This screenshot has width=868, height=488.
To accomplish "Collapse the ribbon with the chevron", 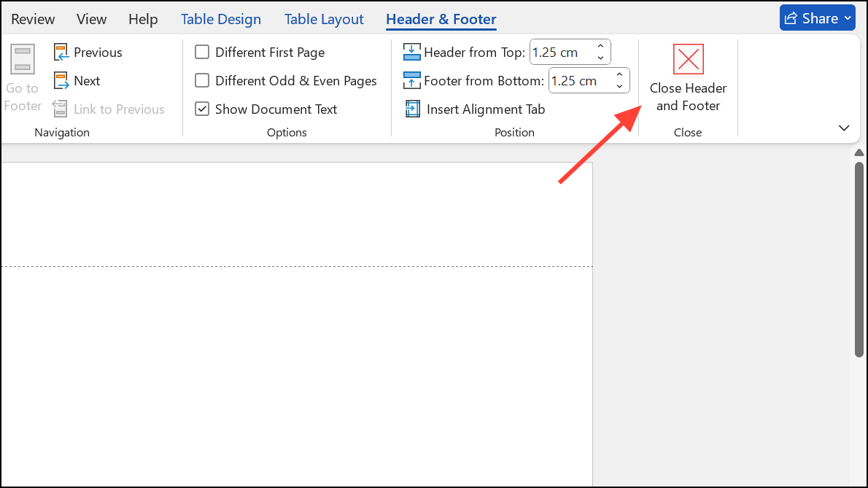I will click(x=844, y=128).
